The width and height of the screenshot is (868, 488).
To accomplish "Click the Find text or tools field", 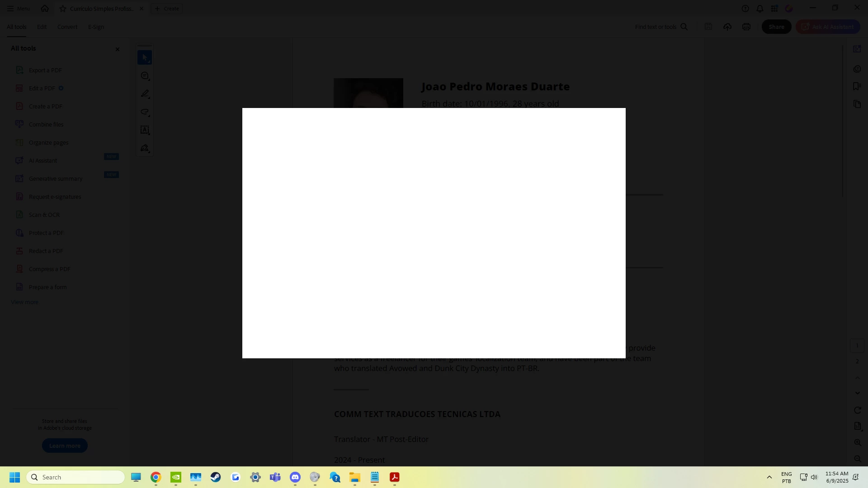I will pos(660,27).
